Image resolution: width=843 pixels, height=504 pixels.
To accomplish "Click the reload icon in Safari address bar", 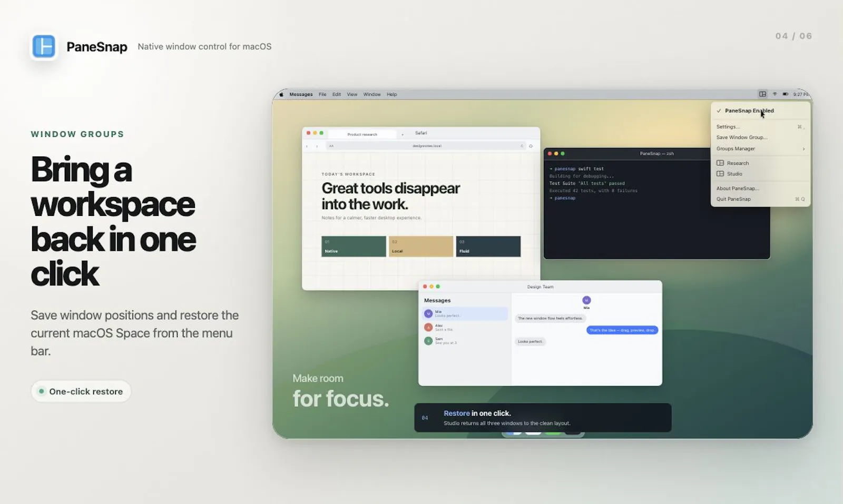I will point(522,146).
